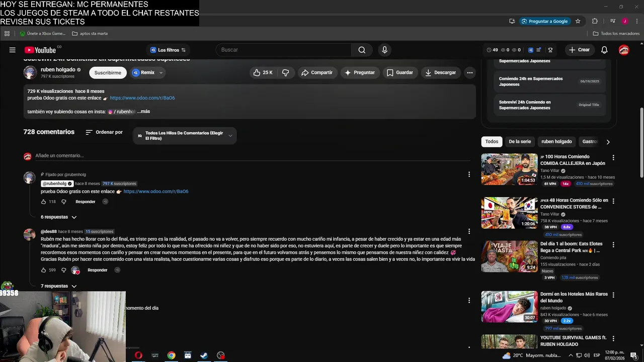Image resolution: width=644 pixels, height=362 pixels.
Task: Show more topic chips with right arrow
Action: 608,142
